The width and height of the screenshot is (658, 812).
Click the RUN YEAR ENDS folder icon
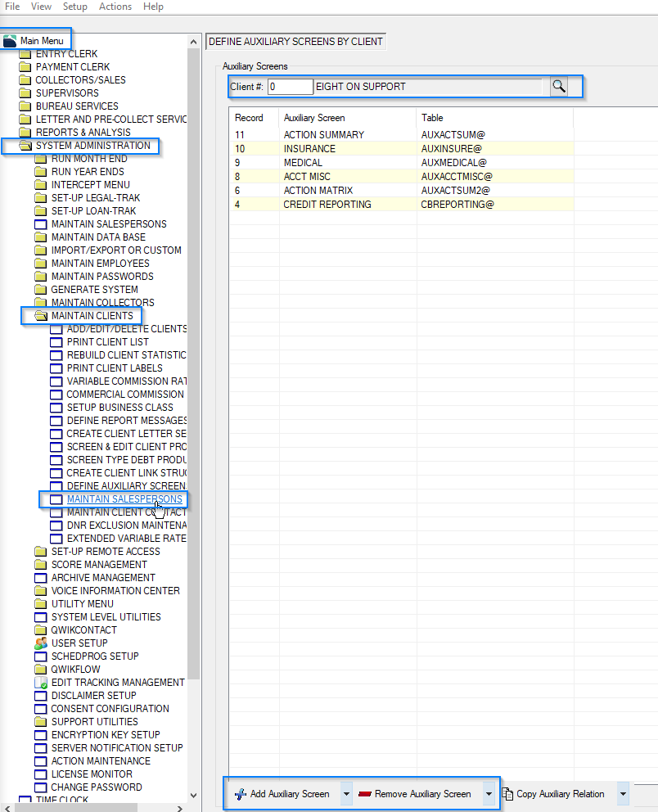pyautogui.click(x=40, y=171)
